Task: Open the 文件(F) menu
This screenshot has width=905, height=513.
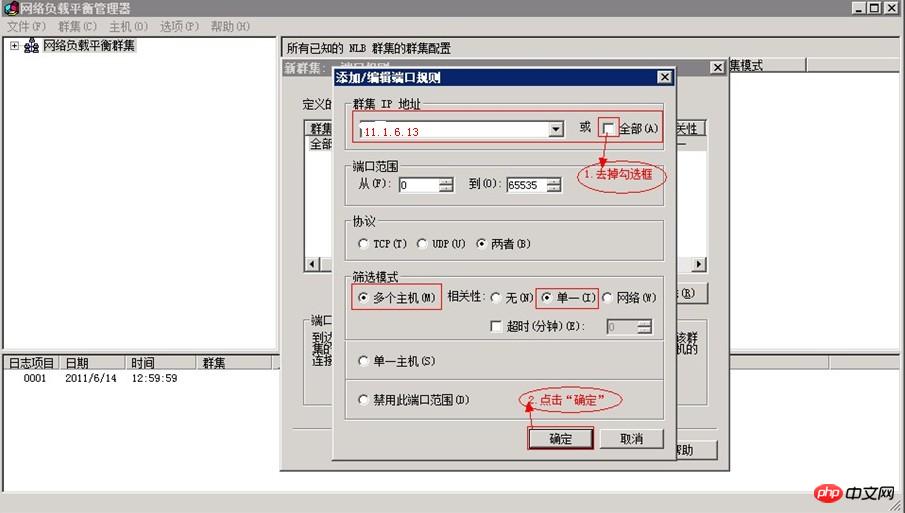Action: [x=26, y=27]
